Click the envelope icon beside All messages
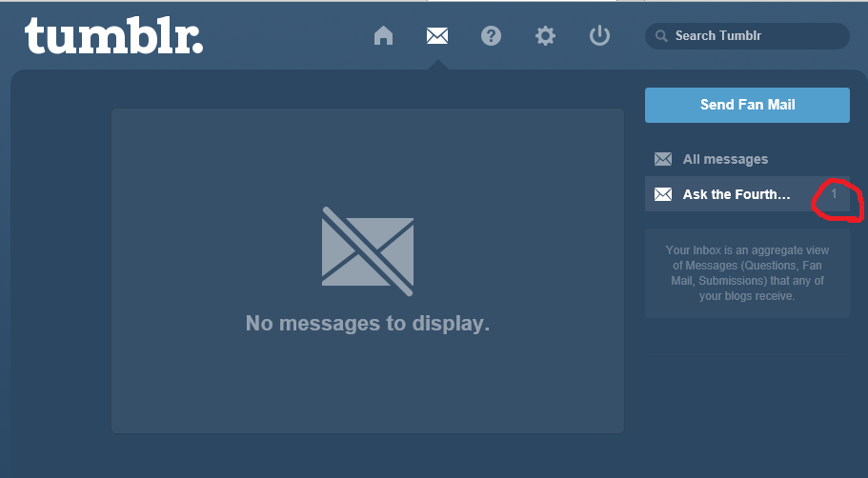Viewport: 868px width, 478px height. [x=663, y=159]
